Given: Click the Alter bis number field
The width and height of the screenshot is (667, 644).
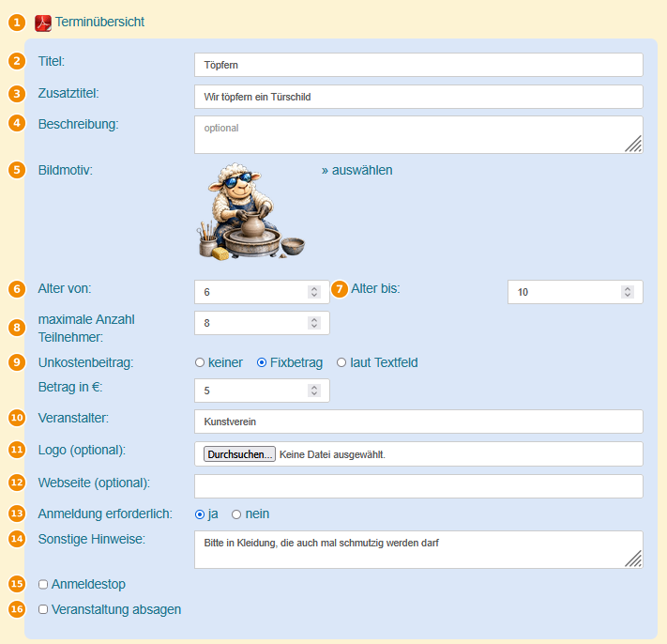Looking at the screenshot, I should point(575,292).
